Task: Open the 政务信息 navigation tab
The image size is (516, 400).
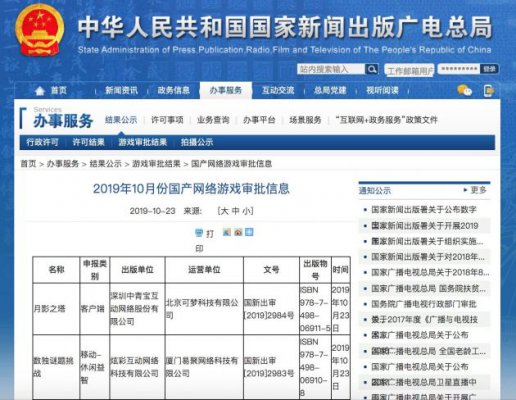Action: [x=173, y=90]
